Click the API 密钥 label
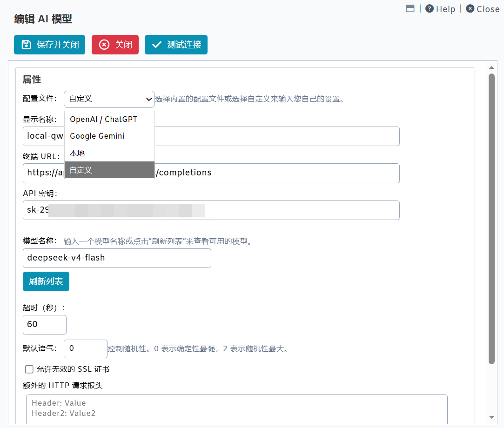The image size is (504, 428). pyautogui.click(x=40, y=194)
